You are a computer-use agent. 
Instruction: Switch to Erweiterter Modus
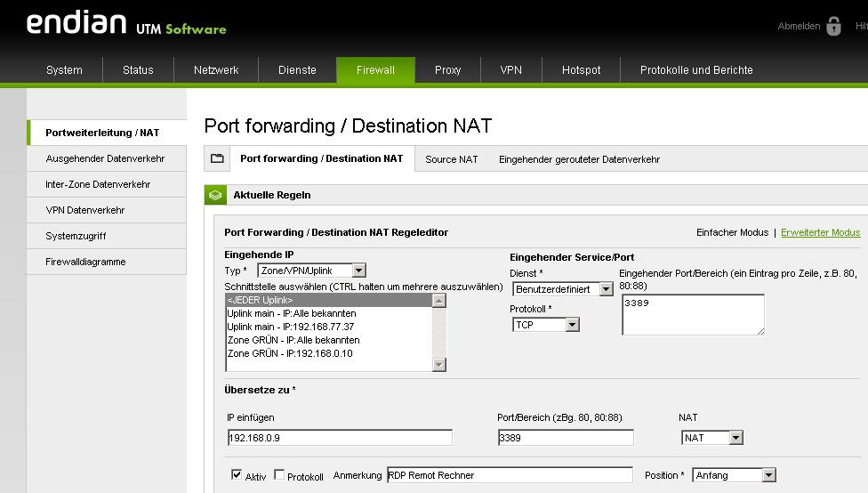click(x=820, y=232)
